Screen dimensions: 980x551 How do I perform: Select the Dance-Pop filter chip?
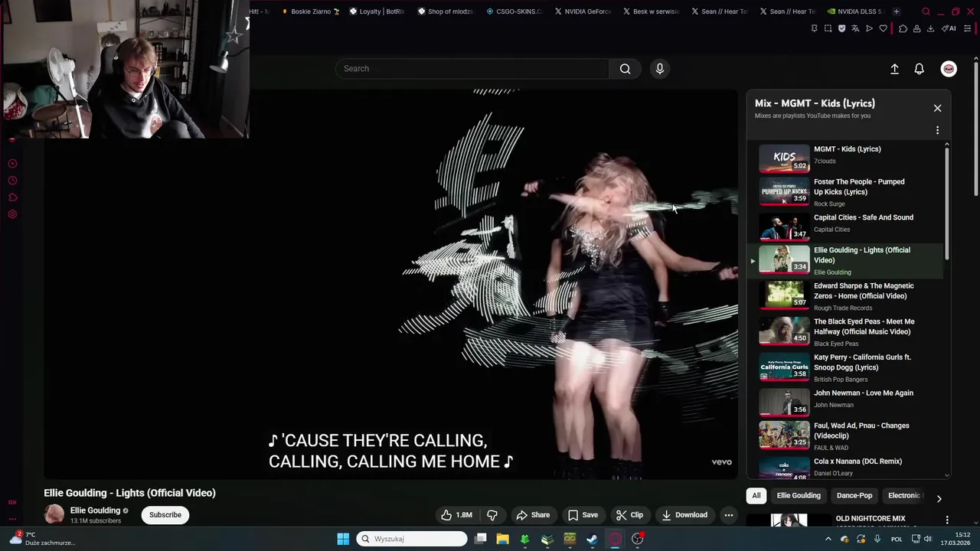coord(854,496)
